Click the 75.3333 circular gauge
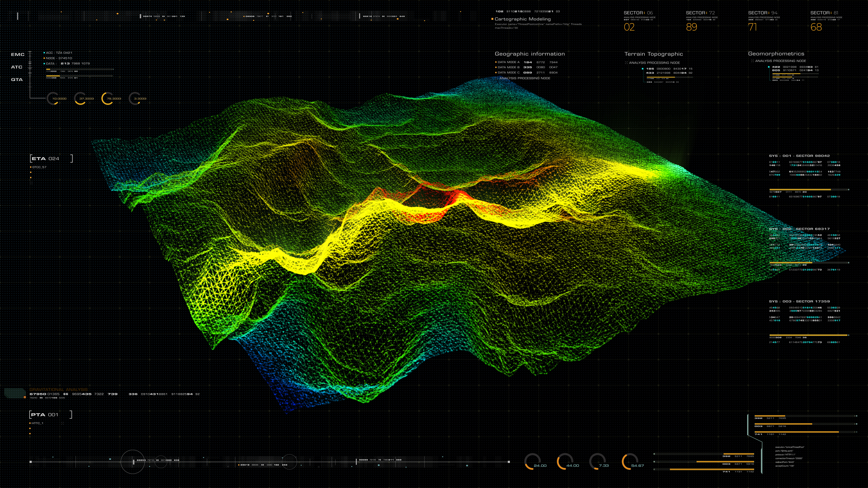This screenshot has height=488, width=868. point(108,99)
